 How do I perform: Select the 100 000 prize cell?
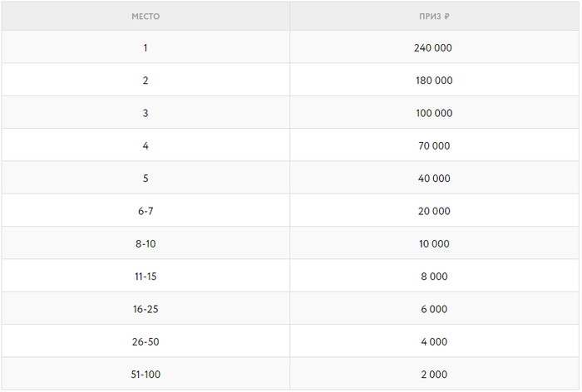(433, 113)
